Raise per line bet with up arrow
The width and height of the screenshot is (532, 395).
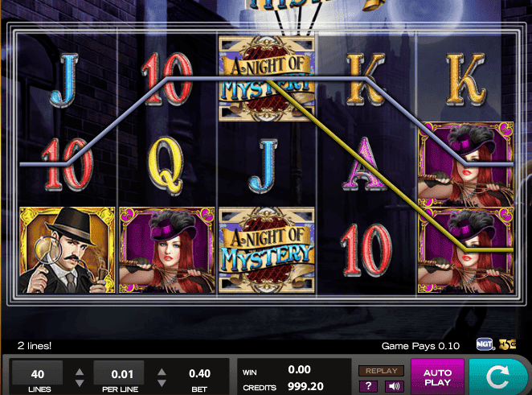pyautogui.click(x=162, y=372)
